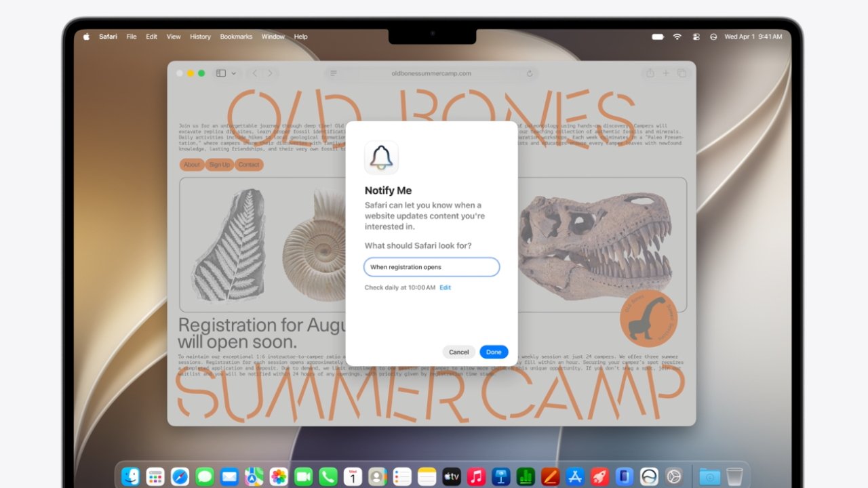Click battery status in menu bar
The height and width of the screenshot is (488, 868).
click(658, 37)
